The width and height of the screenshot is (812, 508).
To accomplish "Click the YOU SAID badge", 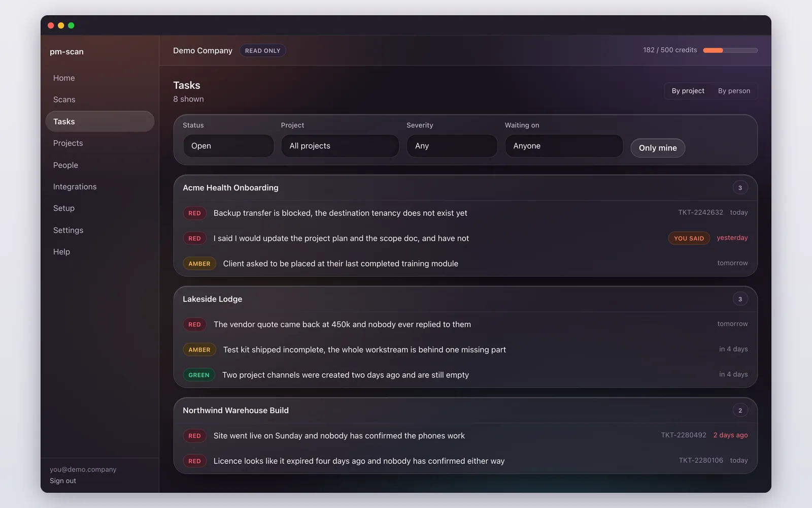I will [689, 238].
